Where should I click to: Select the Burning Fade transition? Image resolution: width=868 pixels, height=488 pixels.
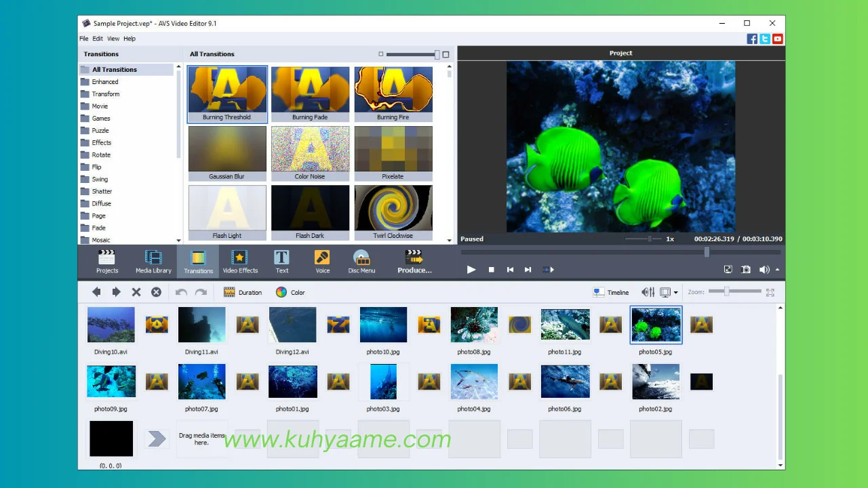310,94
